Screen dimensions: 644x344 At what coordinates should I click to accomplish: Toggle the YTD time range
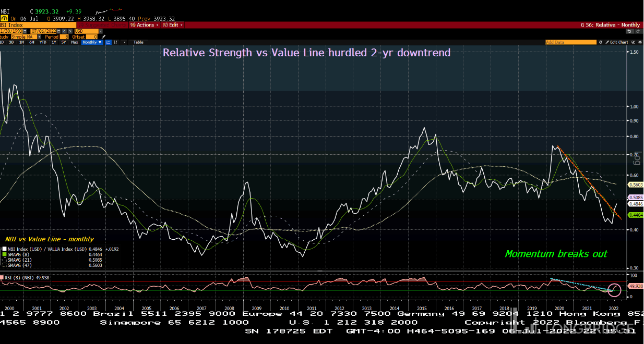click(x=43, y=42)
